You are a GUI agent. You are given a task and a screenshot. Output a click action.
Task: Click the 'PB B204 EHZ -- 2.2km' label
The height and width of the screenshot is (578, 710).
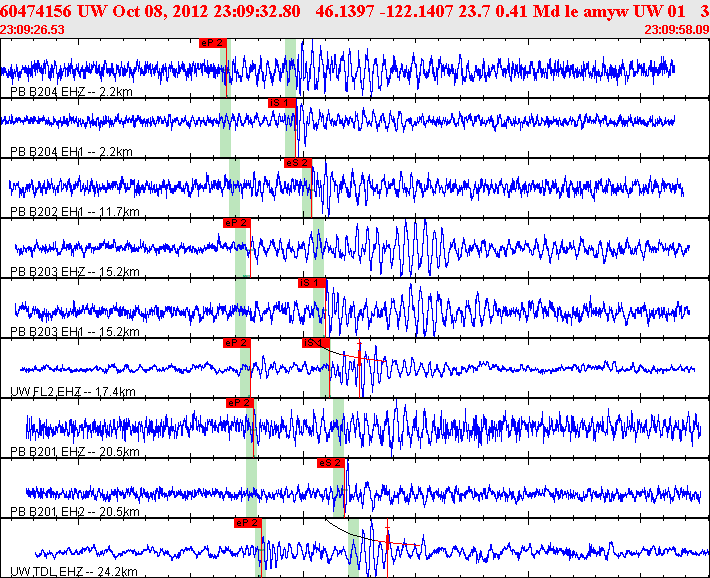[72, 92]
